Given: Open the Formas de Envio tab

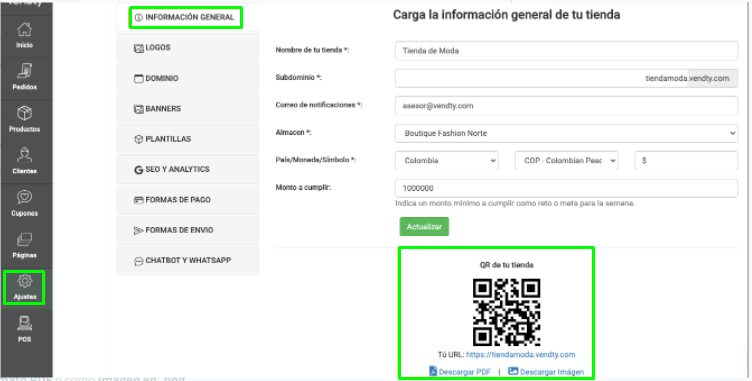Looking at the screenshot, I should tap(188, 230).
